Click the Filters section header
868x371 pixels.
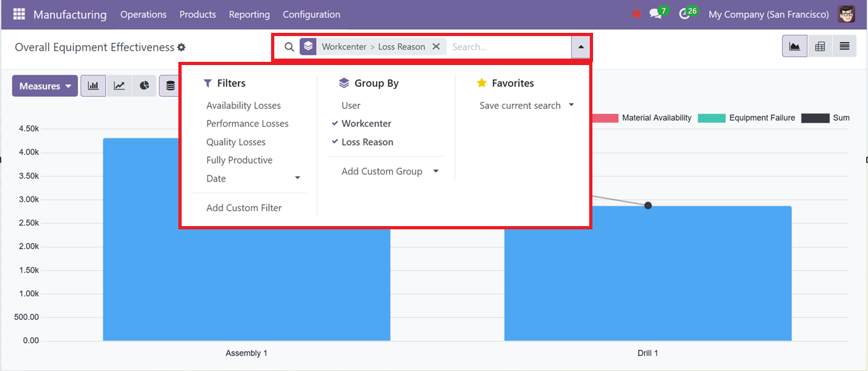pyautogui.click(x=224, y=83)
